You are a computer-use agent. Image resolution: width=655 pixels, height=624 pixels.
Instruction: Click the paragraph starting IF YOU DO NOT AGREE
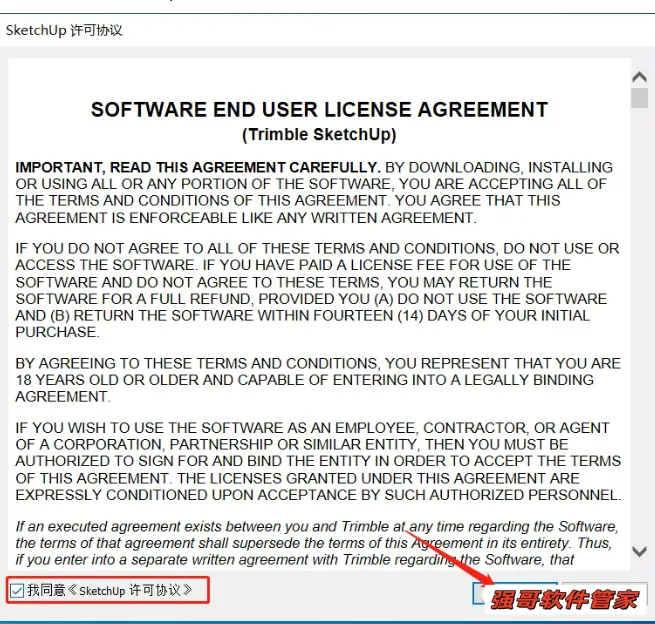[317, 290]
